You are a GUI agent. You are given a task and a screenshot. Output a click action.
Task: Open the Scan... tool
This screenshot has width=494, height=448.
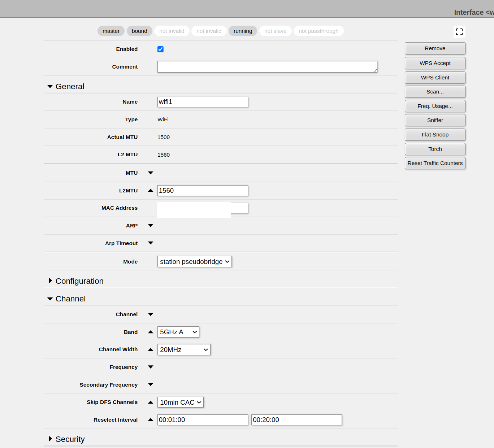pos(435,92)
